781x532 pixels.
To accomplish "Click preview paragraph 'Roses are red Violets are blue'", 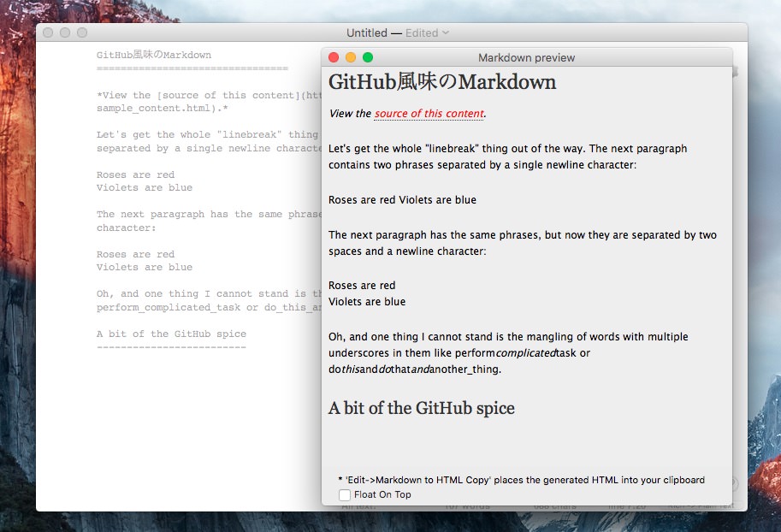I will tap(402, 200).
